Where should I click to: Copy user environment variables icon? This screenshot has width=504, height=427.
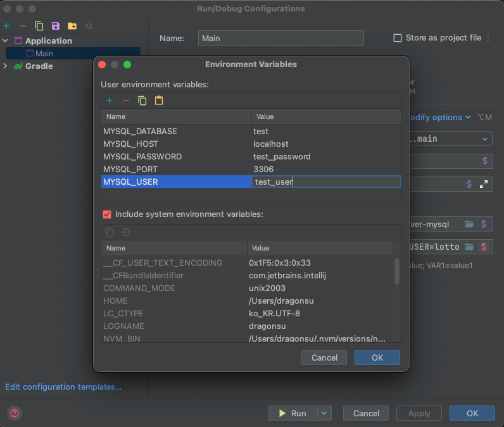coord(142,101)
